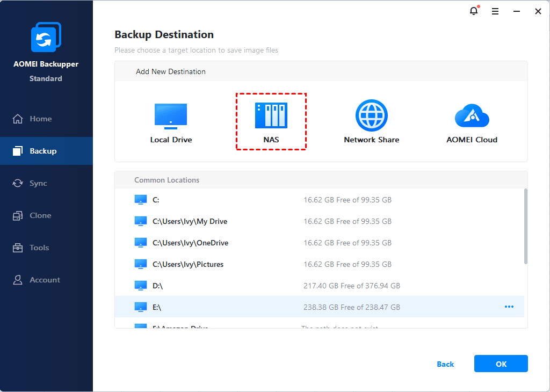The image size is (550, 392).
Task: Choose the Local Drive icon
Action: (171, 116)
